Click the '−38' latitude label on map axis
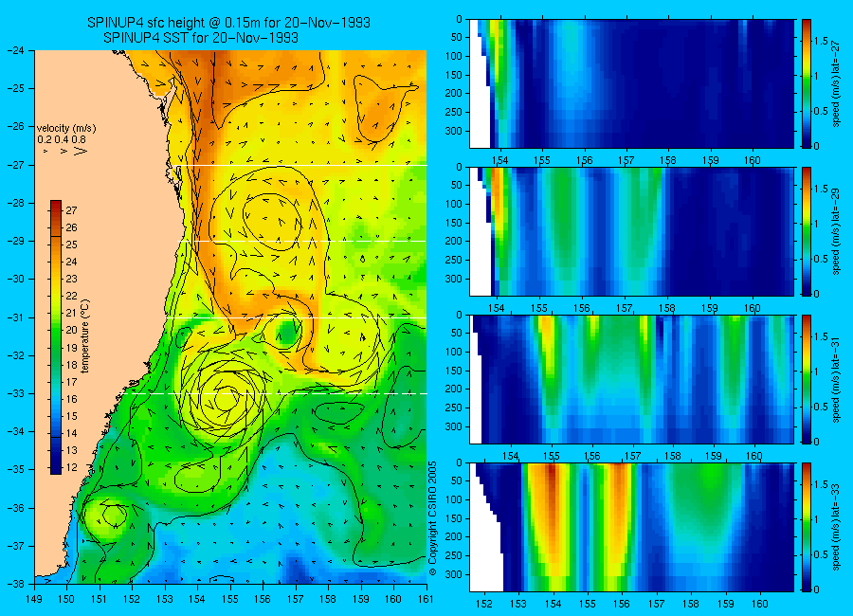The height and width of the screenshot is (616, 853). (x=17, y=584)
